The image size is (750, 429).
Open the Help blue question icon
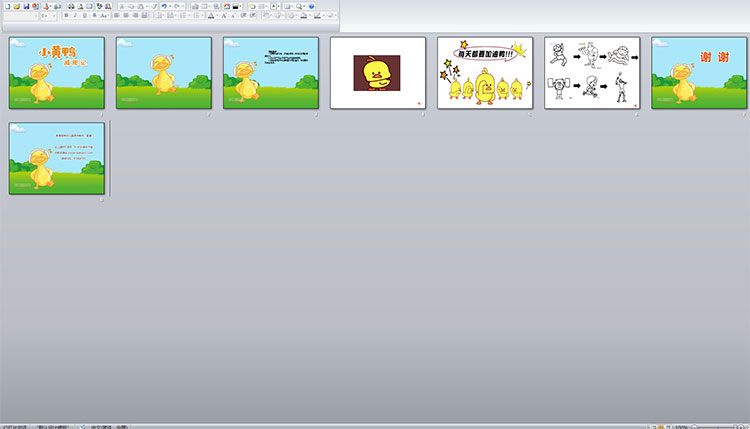point(311,6)
